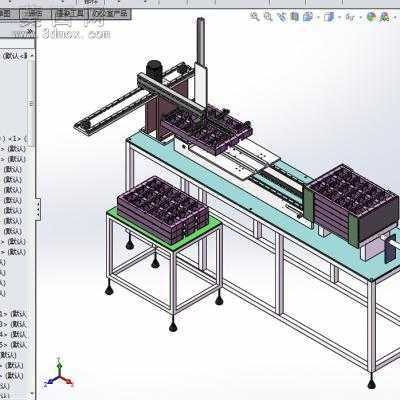The width and height of the screenshot is (400, 400).
Task: Expand the panel tabs with the double-chevron
Action: [x=29, y=31]
